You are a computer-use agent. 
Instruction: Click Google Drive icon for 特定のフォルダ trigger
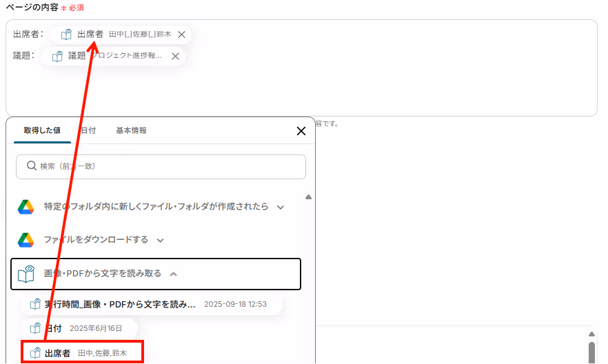tap(26, 207)
